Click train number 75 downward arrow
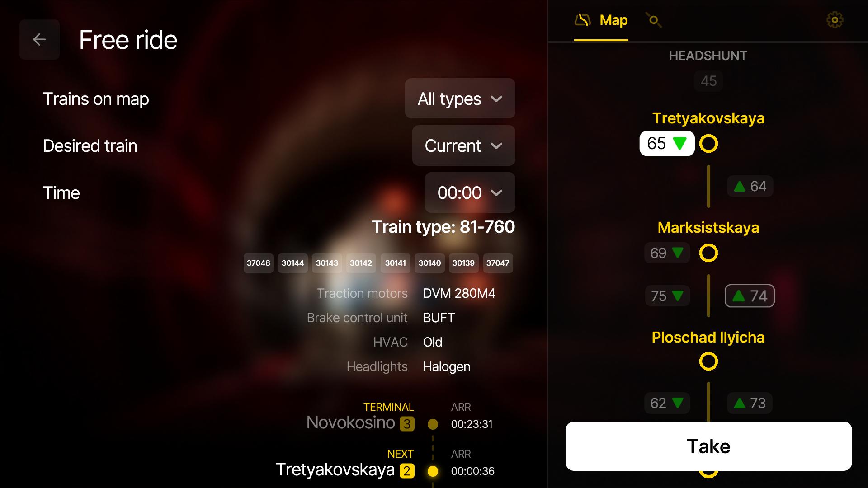 (x=667, y=296)
